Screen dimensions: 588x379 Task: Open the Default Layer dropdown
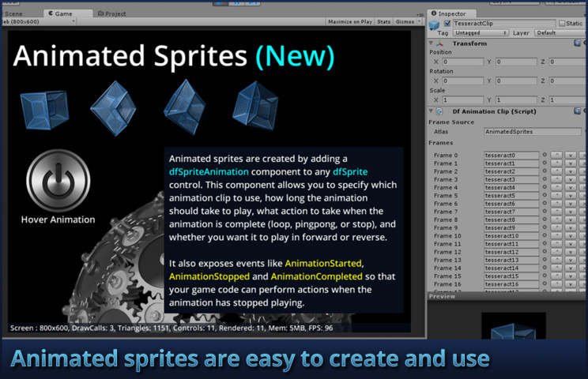[x=560, y=33]
